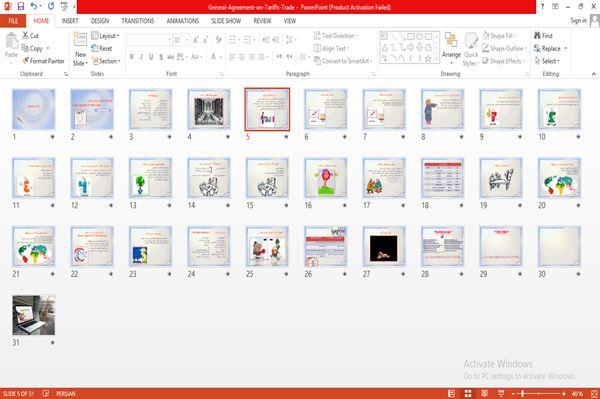Click the Save icon in quick access toolbar

pos(21,6)
